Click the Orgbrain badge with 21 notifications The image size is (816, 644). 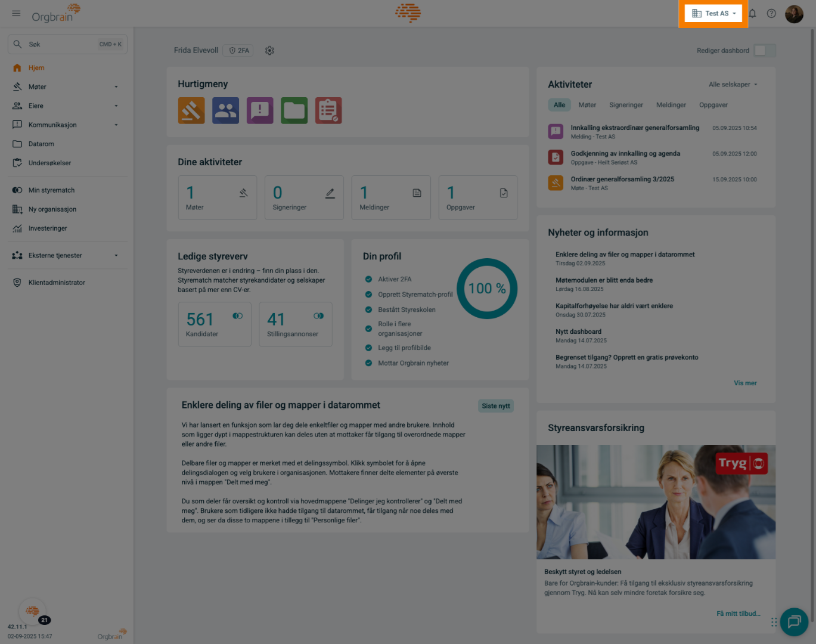pos(33,612)
